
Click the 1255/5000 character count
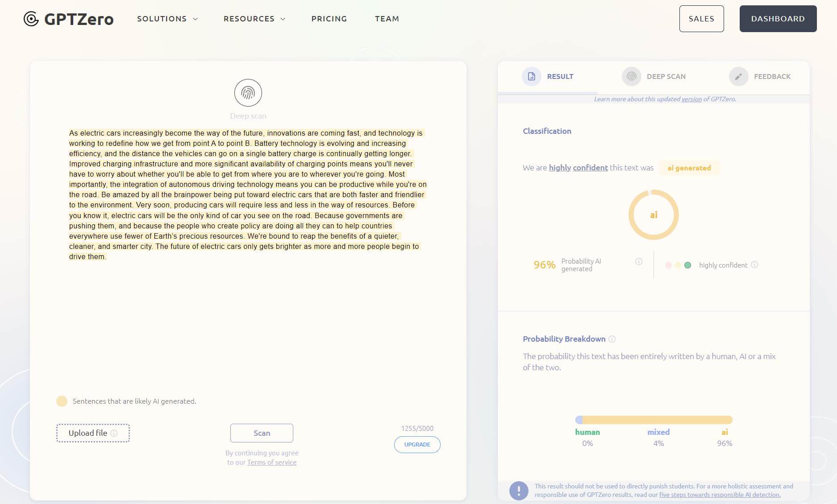[x=417, y=429]
